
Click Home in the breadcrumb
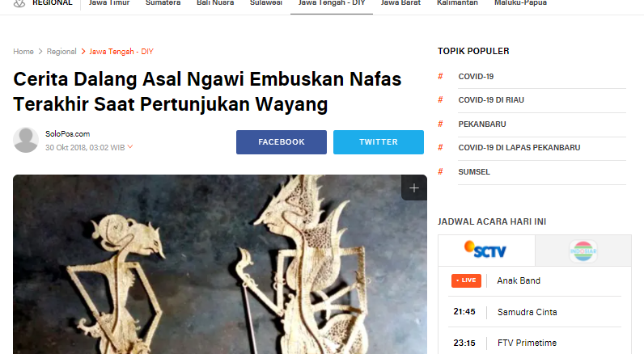(x=23, y=52)
